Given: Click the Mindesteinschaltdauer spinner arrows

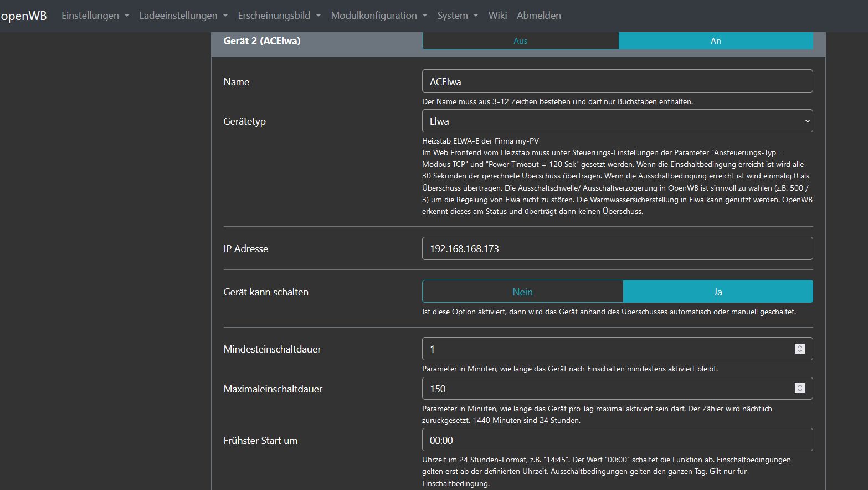Looking at the screenshot, I should (799, 349).
